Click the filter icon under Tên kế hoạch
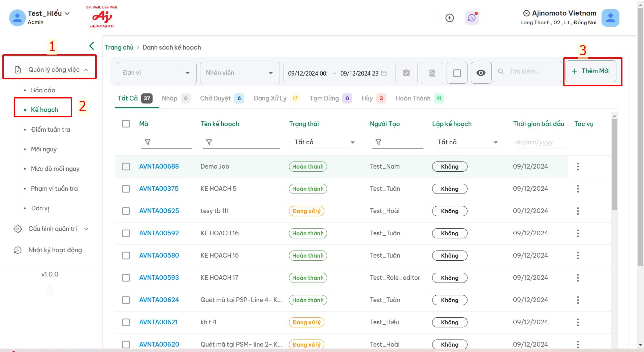644x352 pixels. [x=209, y=142]
